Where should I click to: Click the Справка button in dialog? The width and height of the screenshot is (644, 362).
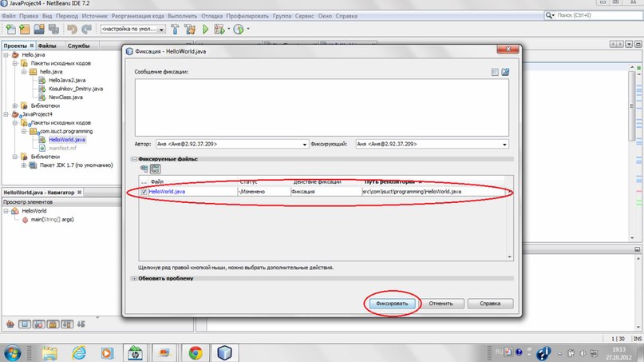(x=490, y=304)
